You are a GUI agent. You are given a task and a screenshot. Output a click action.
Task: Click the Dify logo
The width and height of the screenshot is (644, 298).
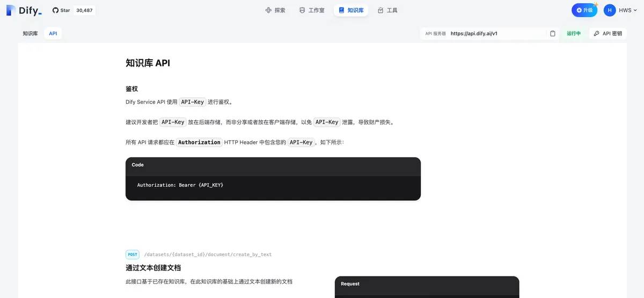(24, 10)
